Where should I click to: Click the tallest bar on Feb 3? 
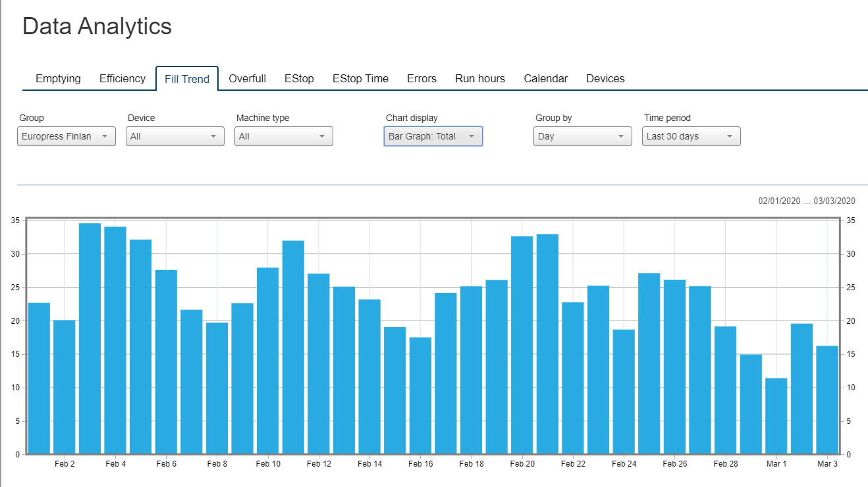[90, 339]
